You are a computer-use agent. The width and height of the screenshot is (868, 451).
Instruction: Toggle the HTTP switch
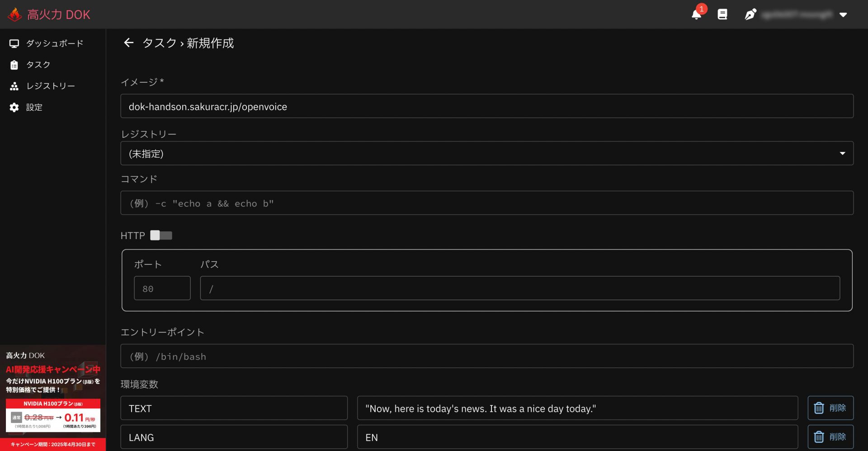click(x=161, y=235)
